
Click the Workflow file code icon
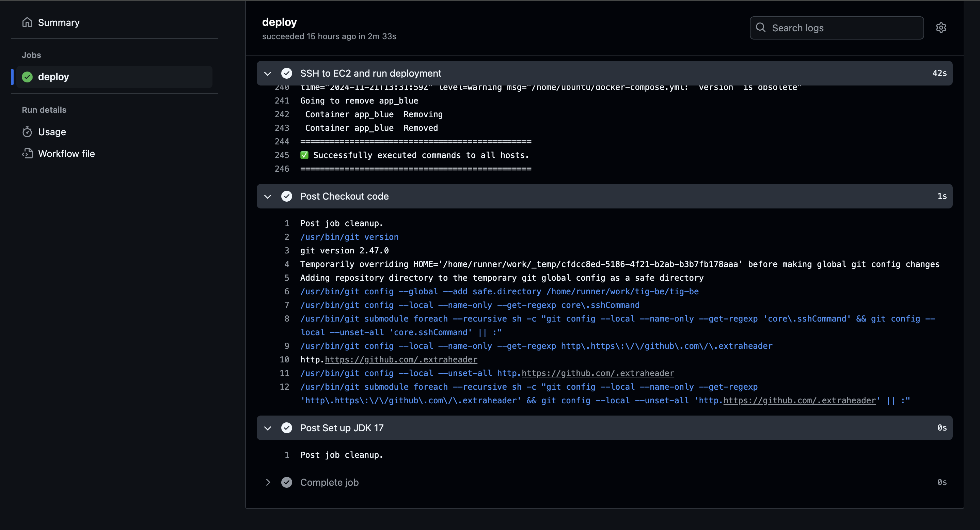(27, 154)
